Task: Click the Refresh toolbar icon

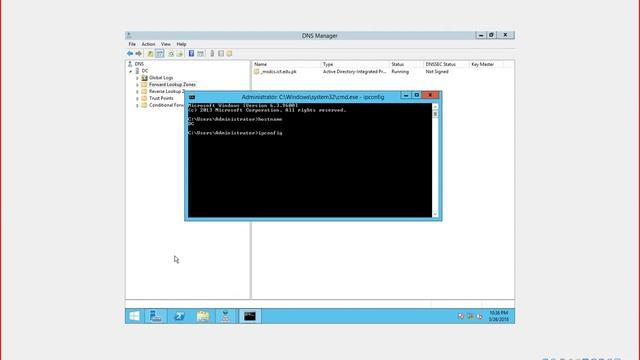Action: (171, 53)
